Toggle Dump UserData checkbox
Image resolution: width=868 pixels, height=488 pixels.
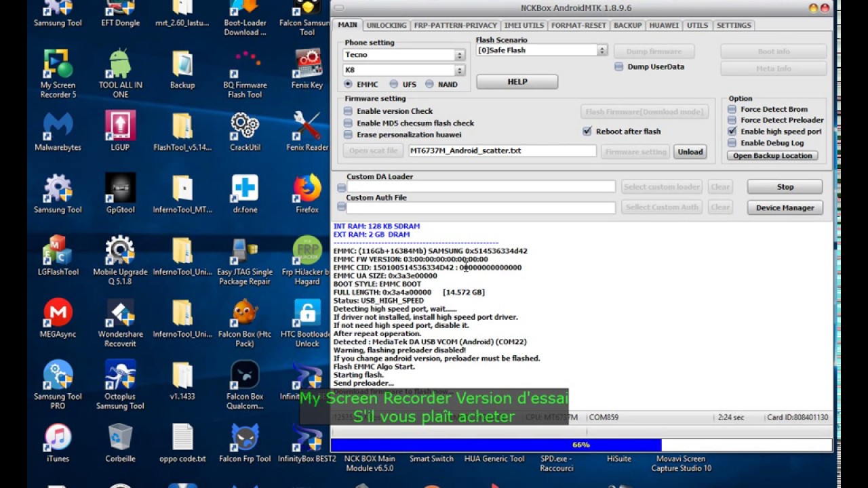point(618,66)
